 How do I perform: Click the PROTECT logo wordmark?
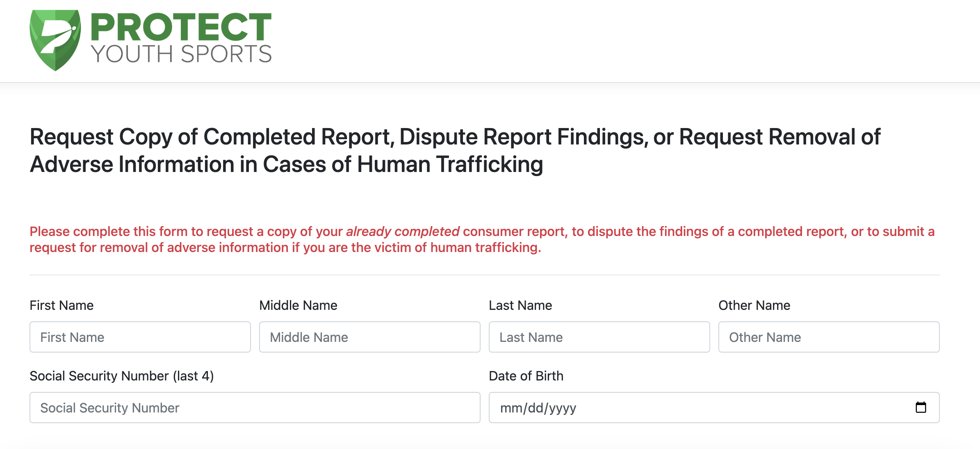[x=181, y=27]
